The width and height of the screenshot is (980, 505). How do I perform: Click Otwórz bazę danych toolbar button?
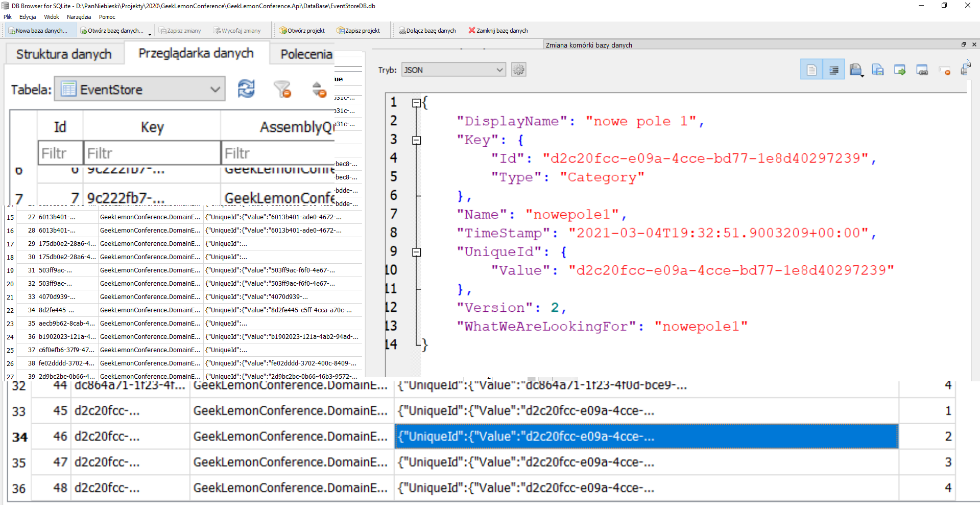tap(112, 31)
